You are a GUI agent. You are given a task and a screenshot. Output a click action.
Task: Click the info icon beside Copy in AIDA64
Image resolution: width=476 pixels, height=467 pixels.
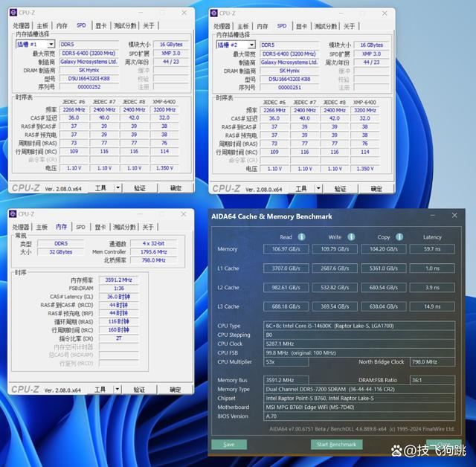pyautogui.click(x=398, y=237)
